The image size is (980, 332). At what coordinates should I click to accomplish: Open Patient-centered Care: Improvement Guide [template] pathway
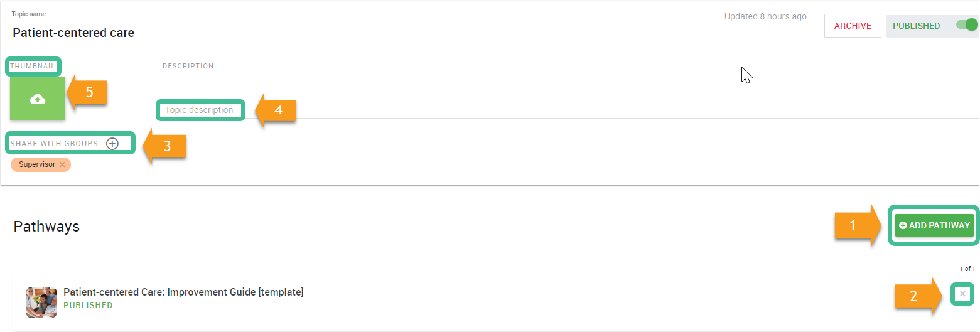pyautogui.click(x=183, y=292)
